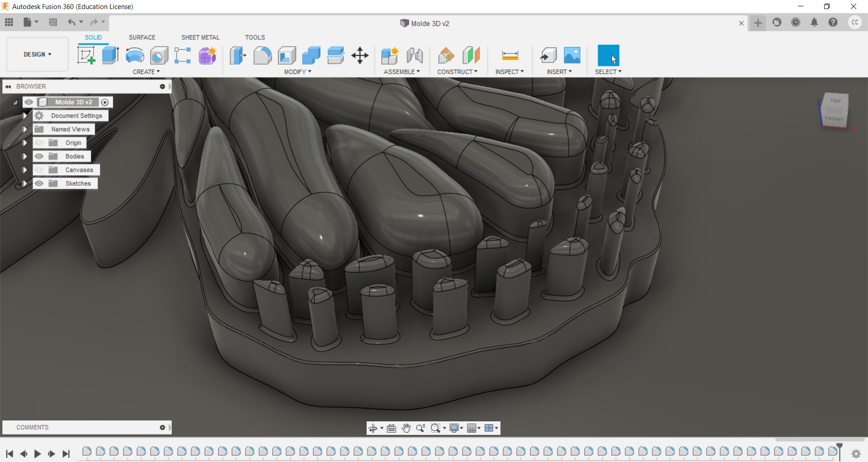Expand the Named Views tree item
This screenshot has height=462, width=868.
pos(25,129)
